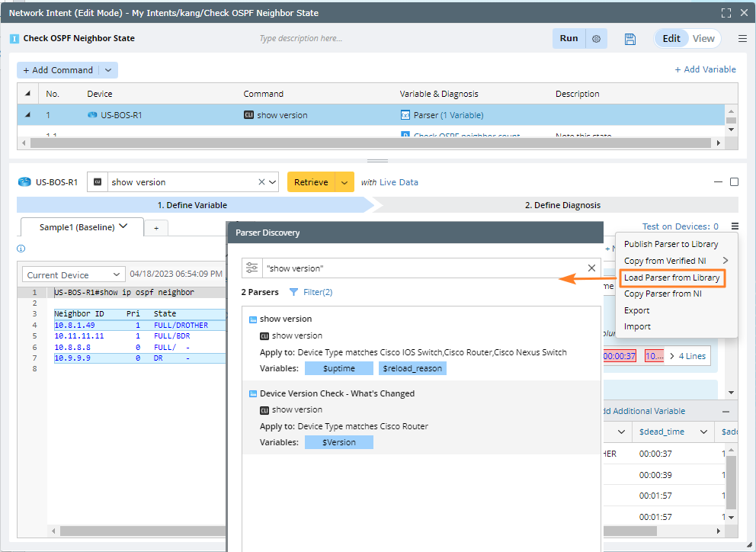Clear the "show version" parser search
Screen dimensions: 756x552
(591, 268)
